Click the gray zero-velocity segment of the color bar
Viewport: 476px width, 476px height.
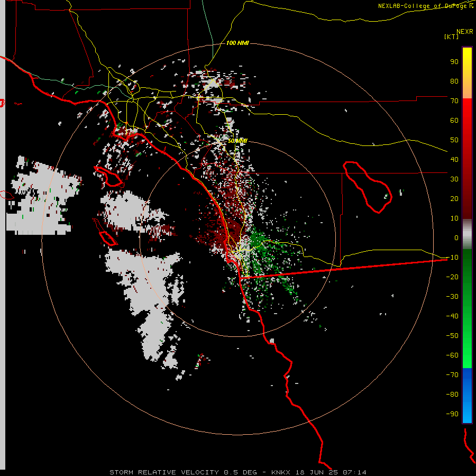click(467, 234)
